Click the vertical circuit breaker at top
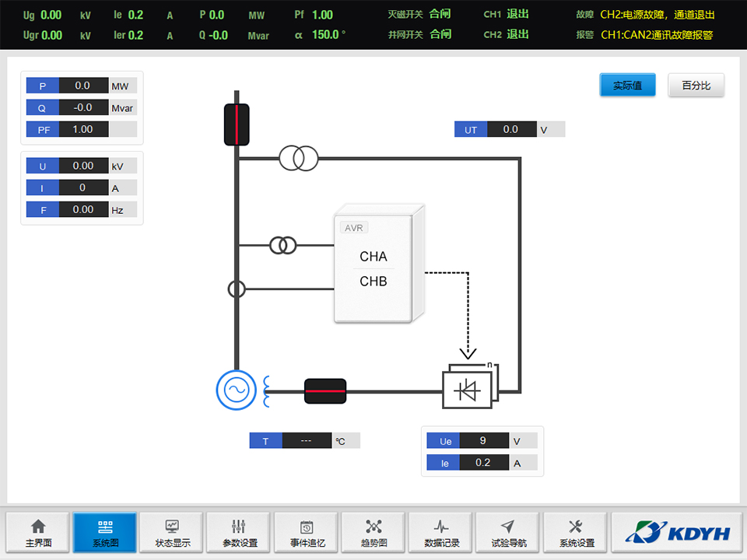Screen dimensions: 747x560 237,124
